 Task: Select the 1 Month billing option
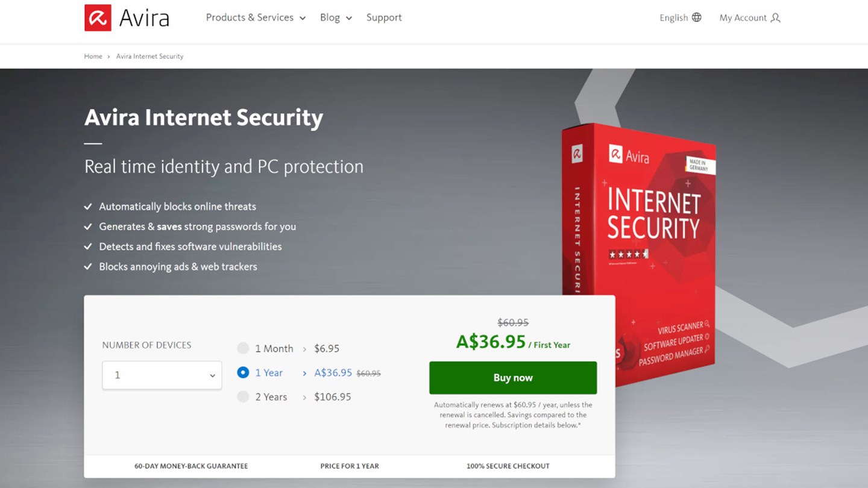(x=244, y=348)
